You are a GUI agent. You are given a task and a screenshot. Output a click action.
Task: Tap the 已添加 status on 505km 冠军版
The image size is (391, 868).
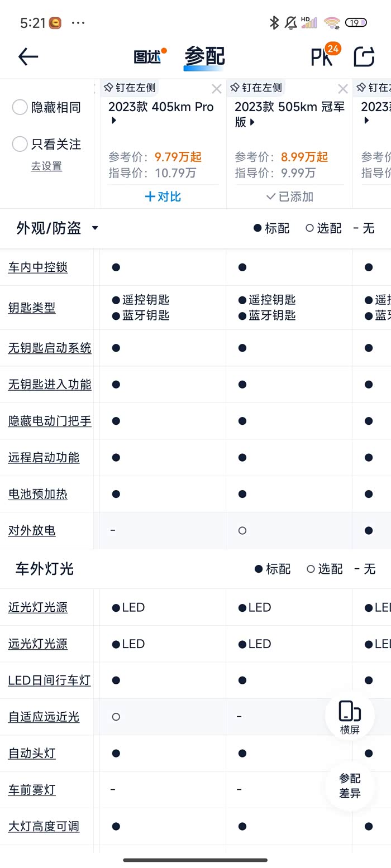click(289, 196)
